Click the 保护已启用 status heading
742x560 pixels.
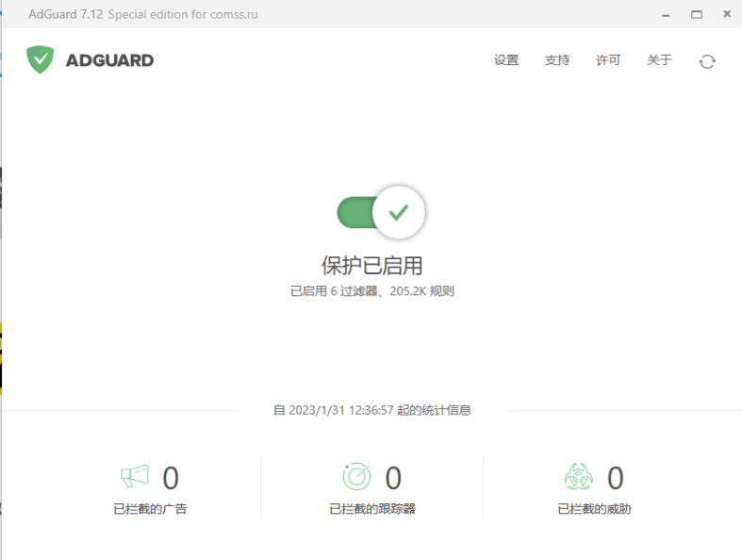(372, 266)
